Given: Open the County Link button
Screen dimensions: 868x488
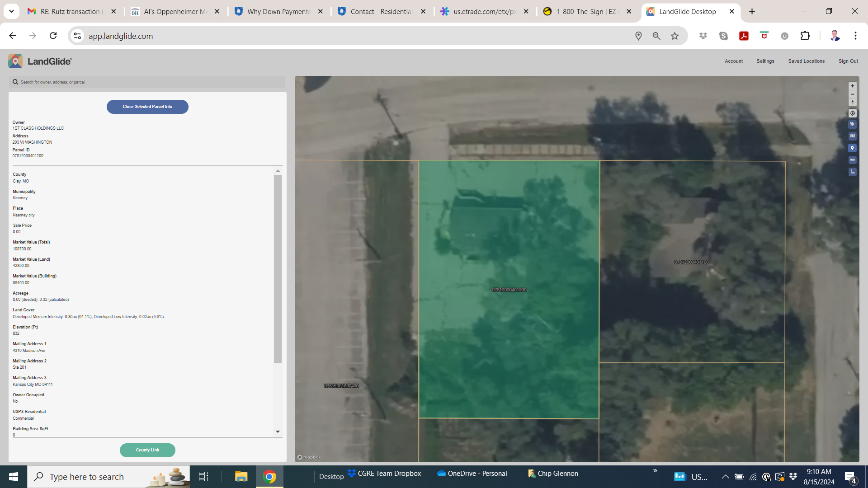Looking at the screenshot, I should tap(147, 450).
